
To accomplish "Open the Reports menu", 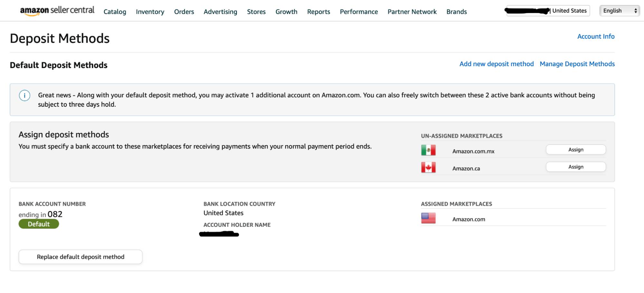I will coord(319,12).
